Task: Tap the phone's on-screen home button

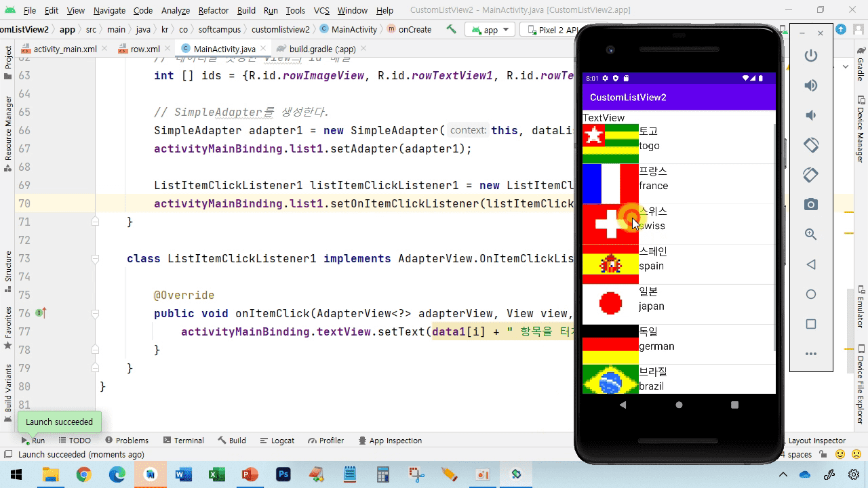Action: (x=679, y=405)
